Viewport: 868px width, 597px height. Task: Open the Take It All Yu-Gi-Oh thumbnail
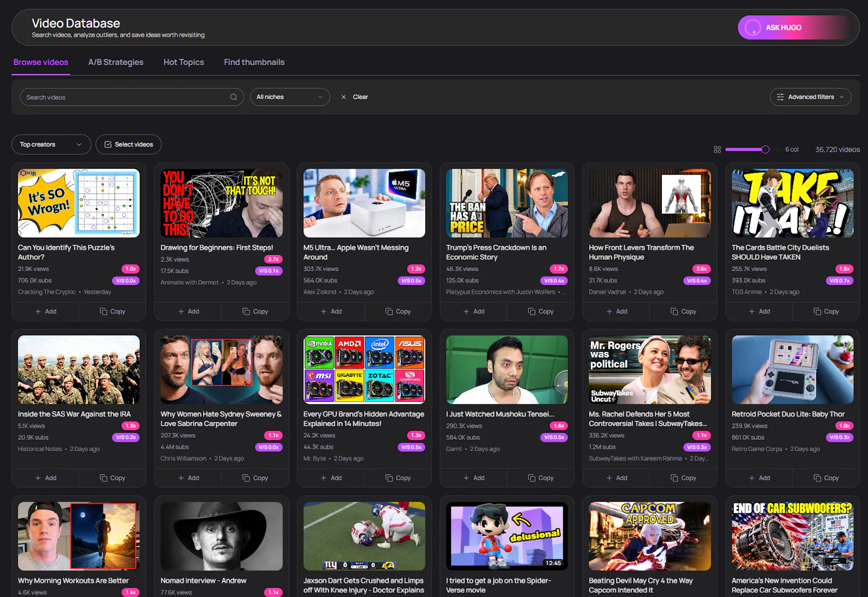pos(792,203)
